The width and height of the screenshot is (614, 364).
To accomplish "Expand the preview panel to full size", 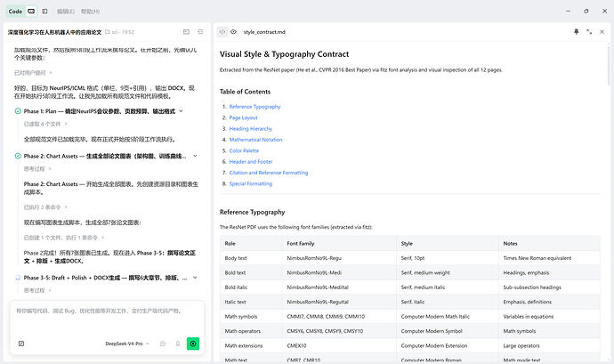I will coord(589,32).
